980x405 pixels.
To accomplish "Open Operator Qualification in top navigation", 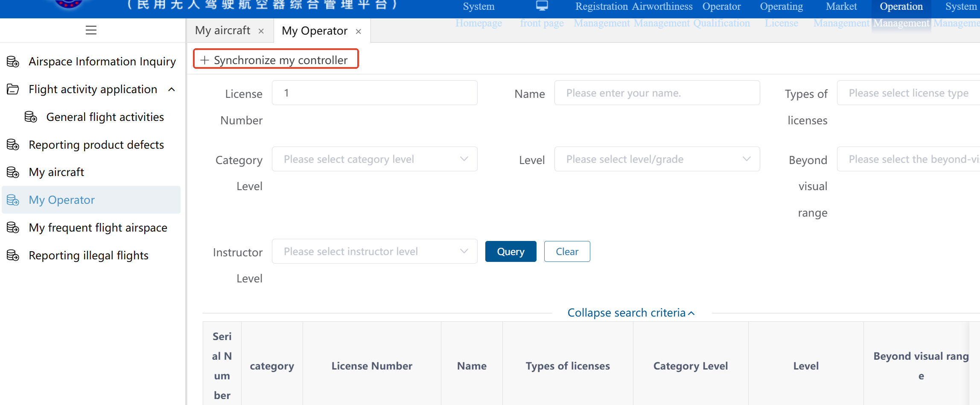I will click(722, 14).
